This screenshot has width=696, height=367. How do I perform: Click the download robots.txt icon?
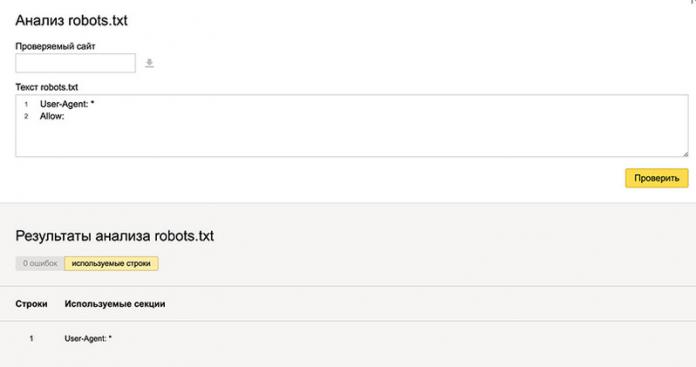point(150,63)
